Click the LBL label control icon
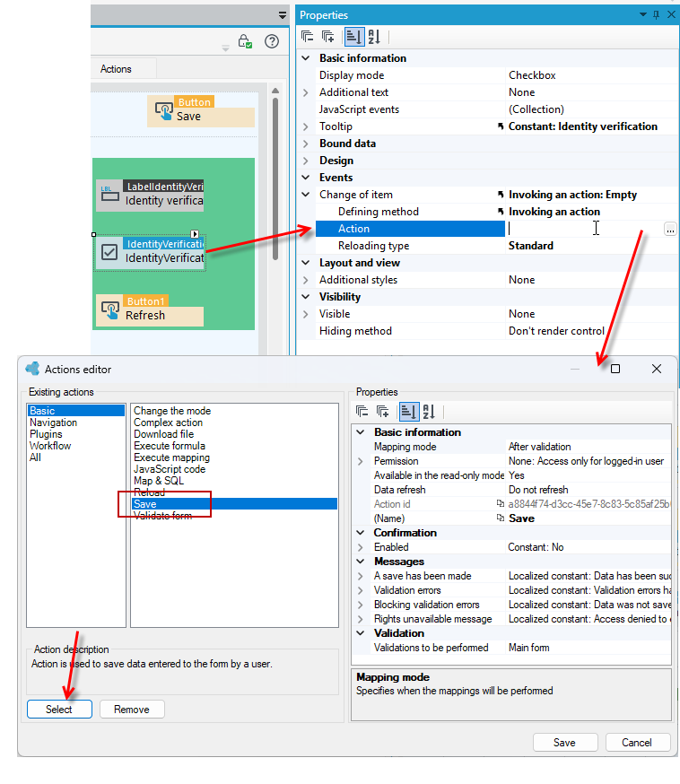 tap(109, 195)
